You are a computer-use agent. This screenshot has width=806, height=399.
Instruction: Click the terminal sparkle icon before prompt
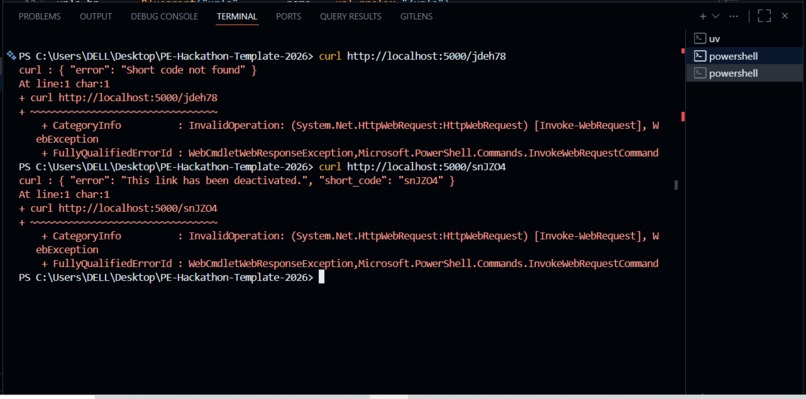pos(11,56)
